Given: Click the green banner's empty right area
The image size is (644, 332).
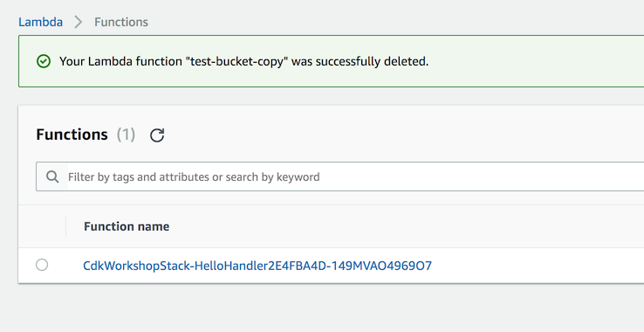Looking at the screenshot, I should point(534,61).
